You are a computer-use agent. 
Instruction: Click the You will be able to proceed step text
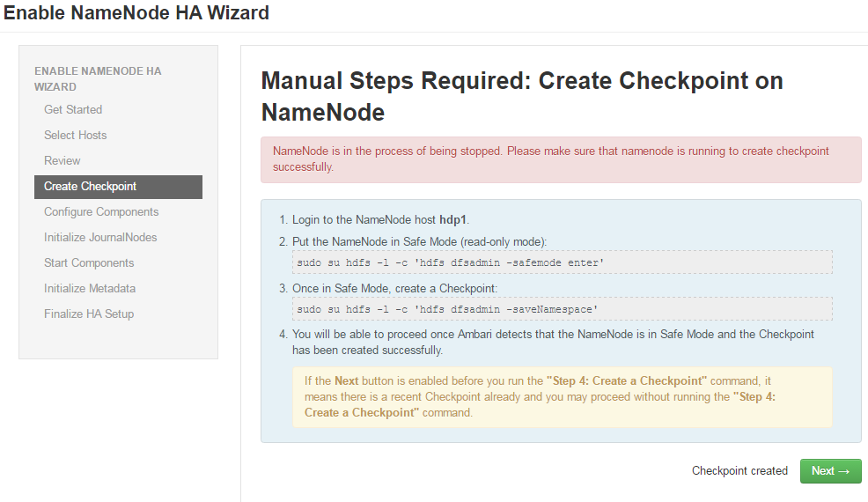[553, 343]
